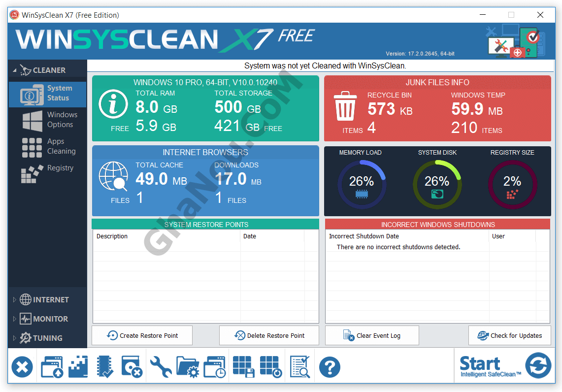Screen dimensions: 562x392
Task: Click Create Restore Point button
Action: [142, 335]
